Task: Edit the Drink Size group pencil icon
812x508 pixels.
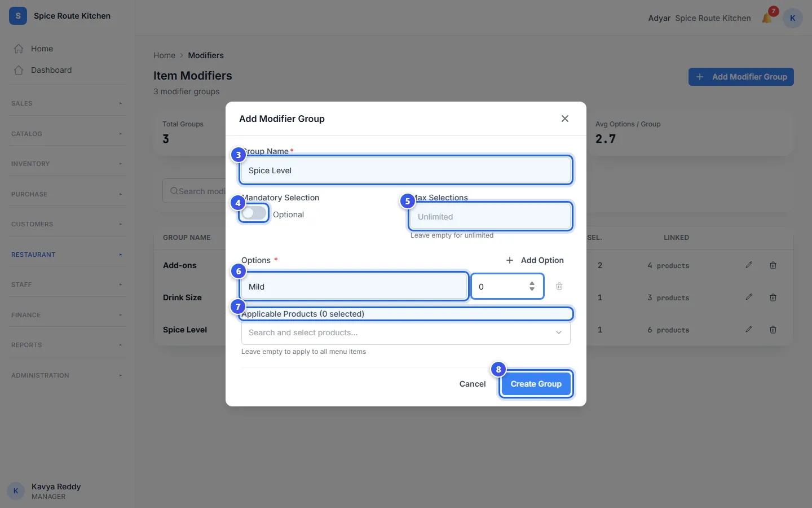Action: (x=749, y=297)
